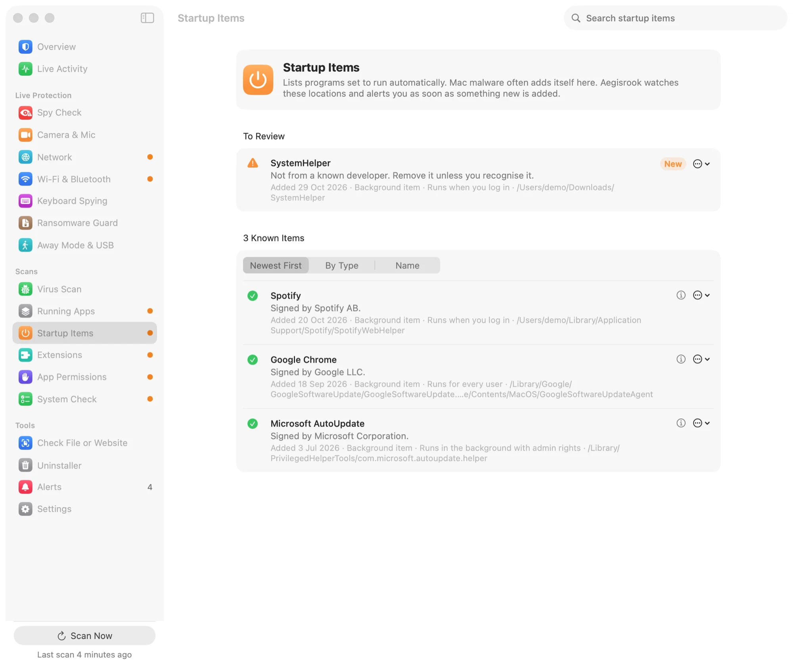The width and height of the screenshot is (793, 672).
Task: Show info for Spotify item
Action: pyautogui.click(x=681, y=295)
